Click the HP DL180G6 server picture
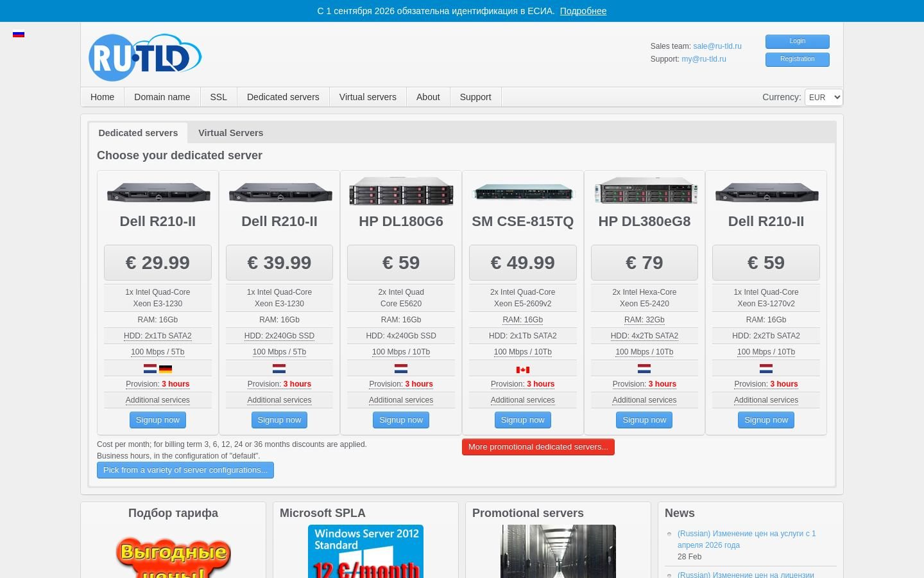The height and width of the screenshot is (578, 924). pyautogui.click(x=401, y=191)
